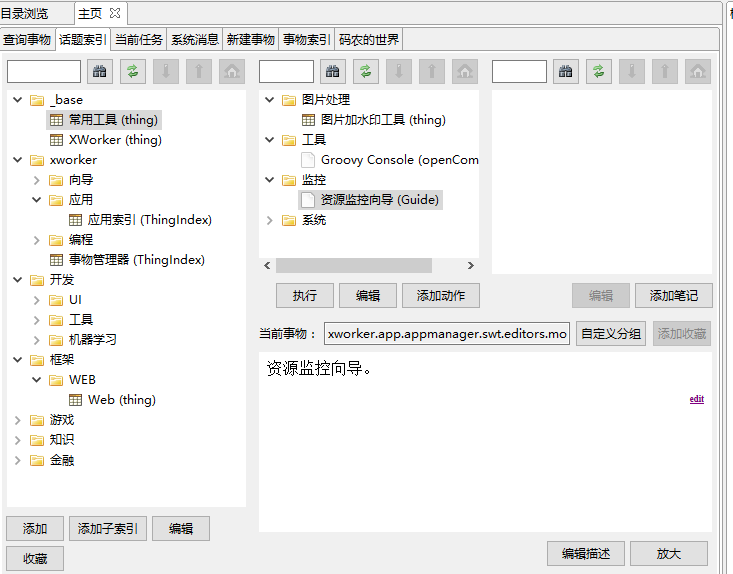Expand the 编程 folder
733x574 pixels.
(x=36, y=240)
